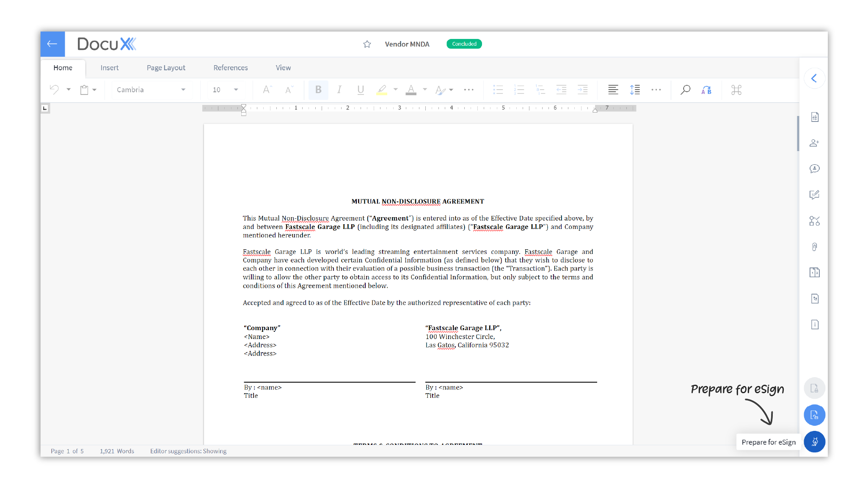Open the compare versions icon in sidebar
This screenshot has width=868, height=488.
(815, 273)
